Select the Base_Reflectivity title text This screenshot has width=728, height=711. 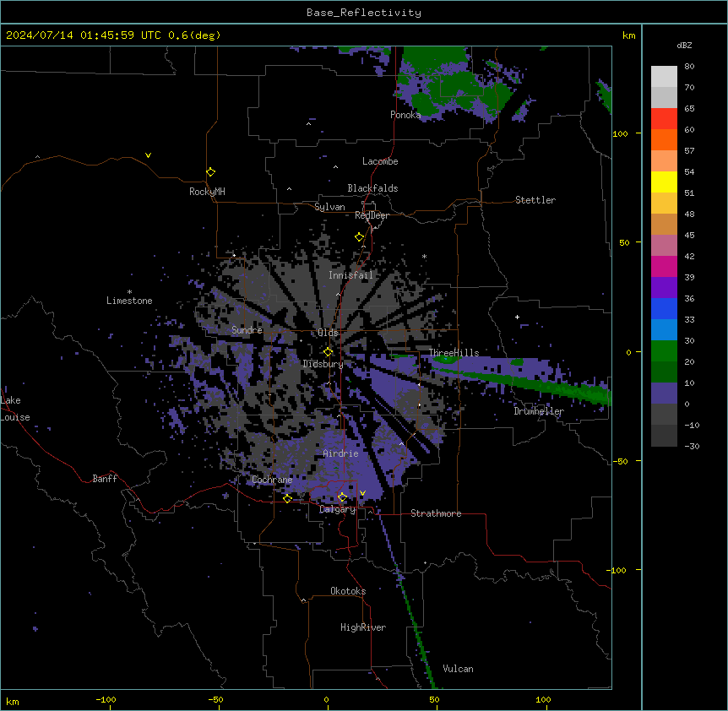click(x=364, y=13)
